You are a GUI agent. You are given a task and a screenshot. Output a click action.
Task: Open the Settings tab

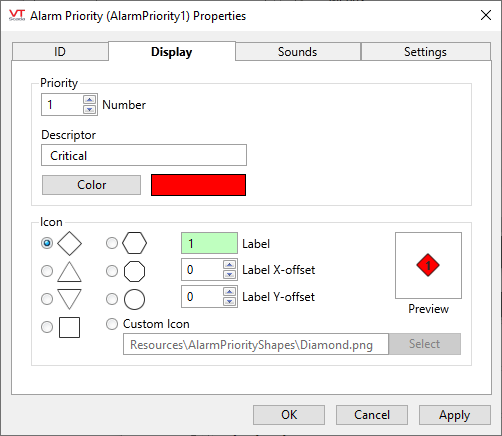(x=425, y=52)
